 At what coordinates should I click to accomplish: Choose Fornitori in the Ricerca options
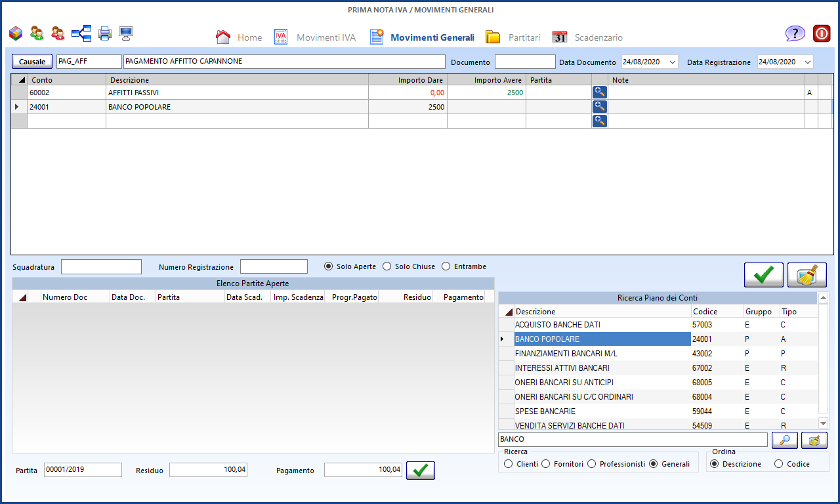tap(545, 464)
